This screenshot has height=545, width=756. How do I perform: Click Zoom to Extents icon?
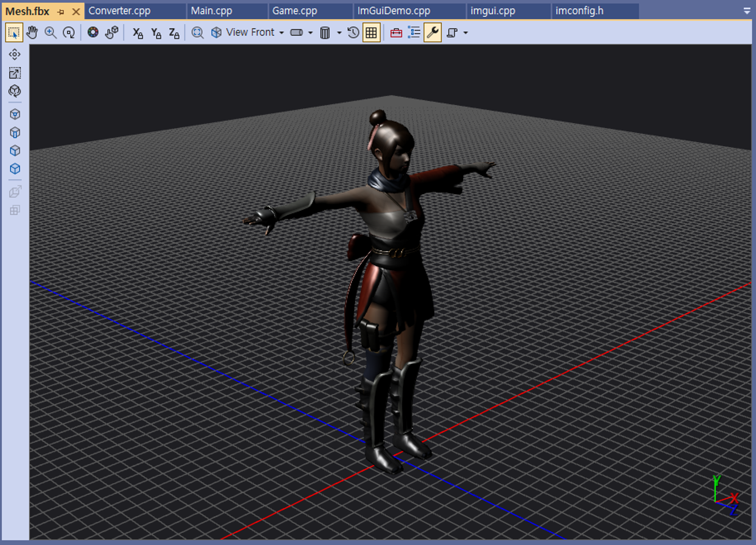click(197, 33)
